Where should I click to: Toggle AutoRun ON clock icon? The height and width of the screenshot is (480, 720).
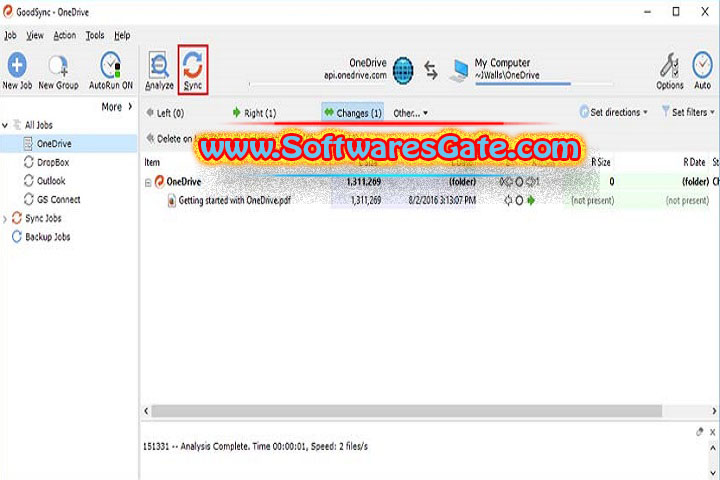pyautogui.click(x=111, y=65)
